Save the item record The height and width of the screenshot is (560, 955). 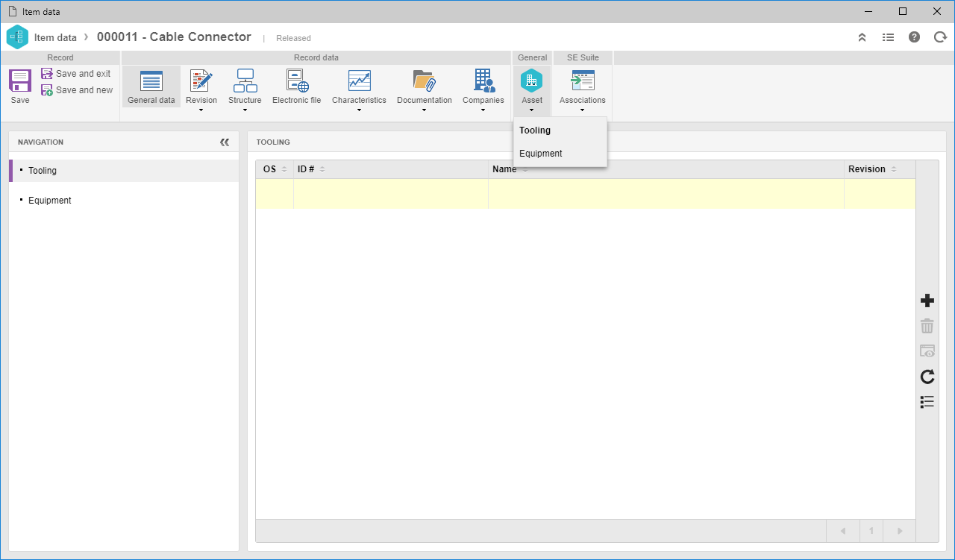pos(20,86)
